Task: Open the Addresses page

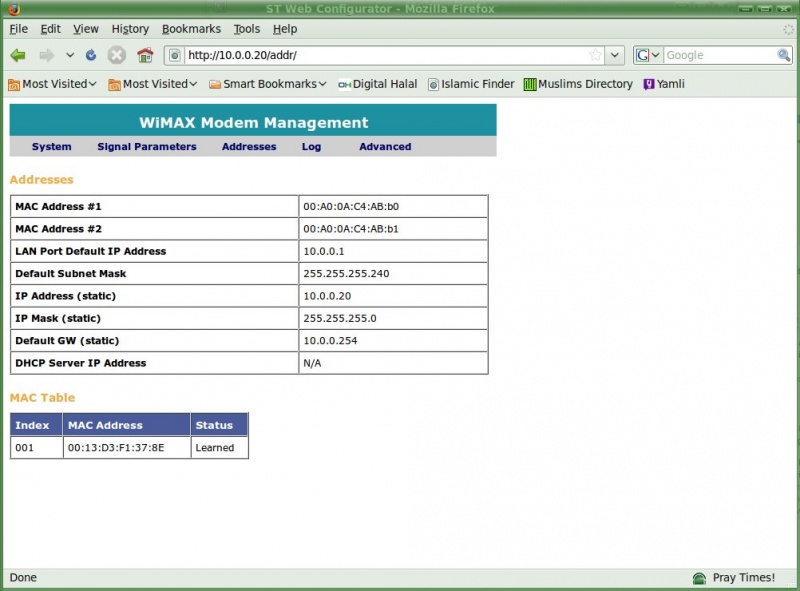Action: (x=249, y=146)
